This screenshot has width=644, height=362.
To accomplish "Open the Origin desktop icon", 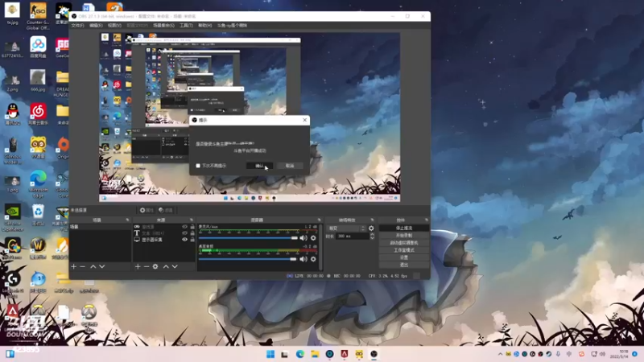I will coord(63,148).
